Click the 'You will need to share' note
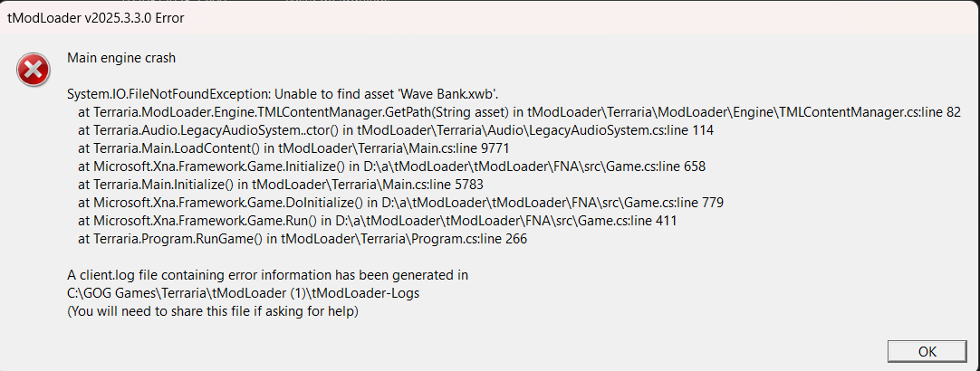The height and width of the screenshot is (371, 980). coord(213,311)
